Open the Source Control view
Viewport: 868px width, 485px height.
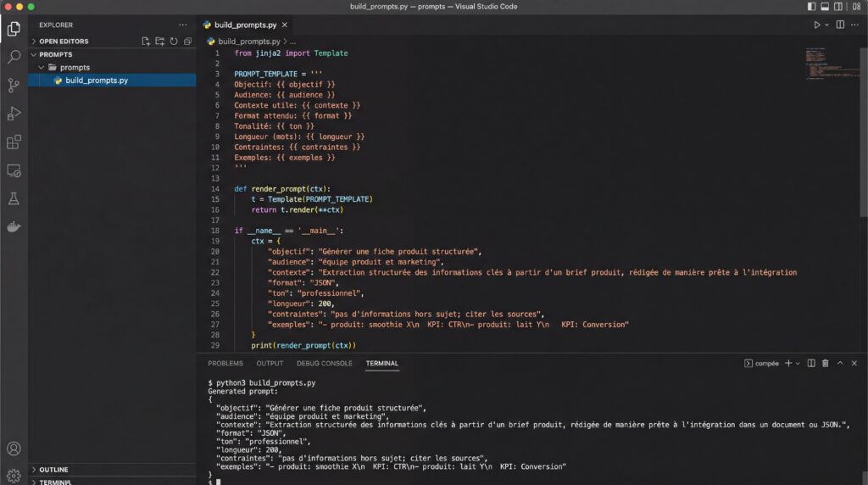pyautogui.click(x=14, y=85)
